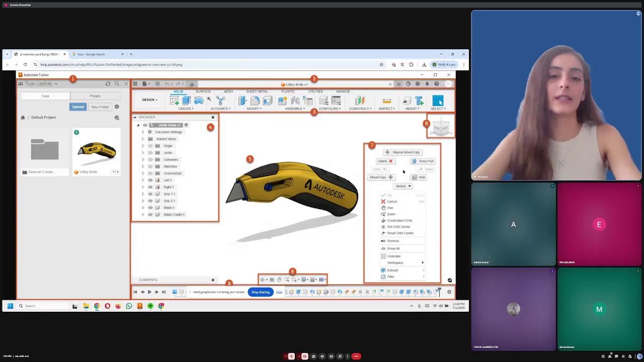Click the red leave call button
Viewport: 644px width, 362px height.
[x=356, y=356]
